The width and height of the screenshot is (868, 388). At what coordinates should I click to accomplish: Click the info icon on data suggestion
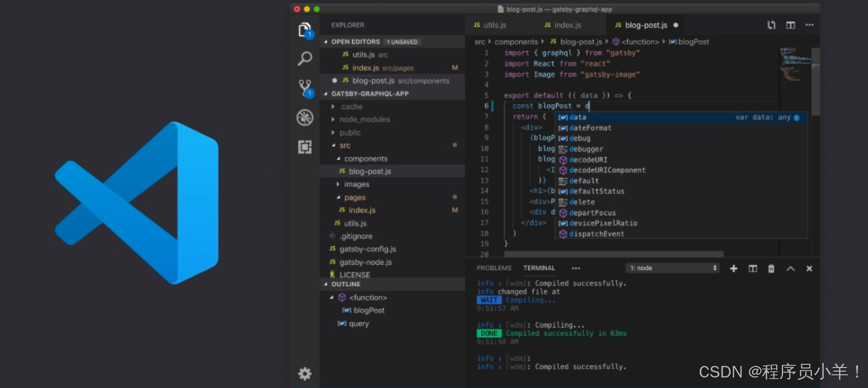(x=797, y=118)
